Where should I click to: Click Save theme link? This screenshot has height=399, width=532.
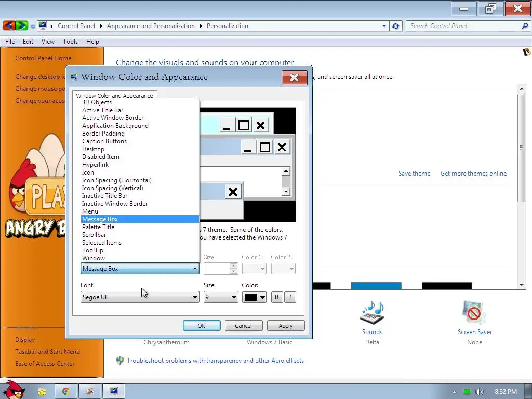(414, 174)
